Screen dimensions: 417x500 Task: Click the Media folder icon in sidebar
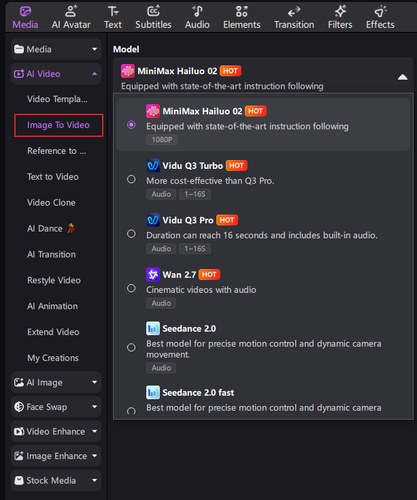(x=19, y=49)
